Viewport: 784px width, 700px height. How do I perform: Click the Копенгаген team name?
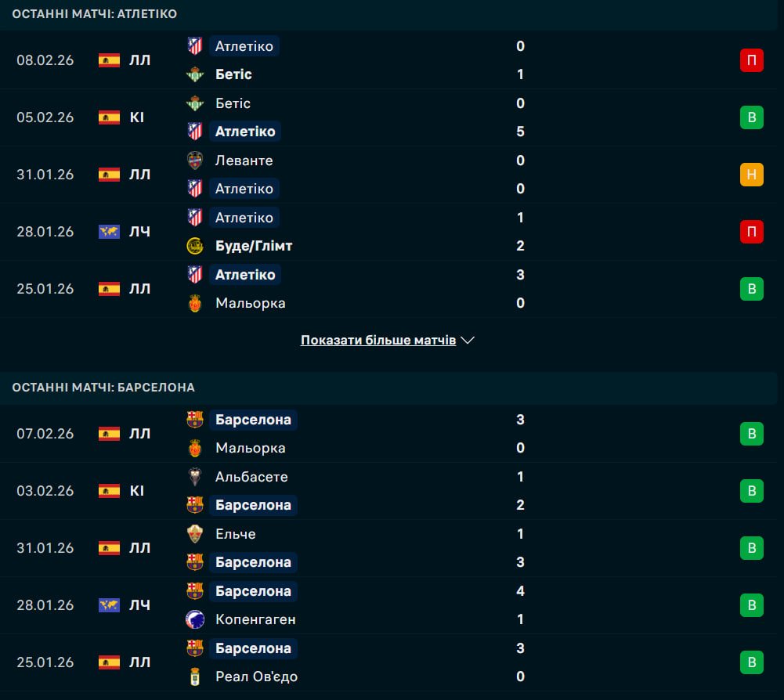(255, 619)
